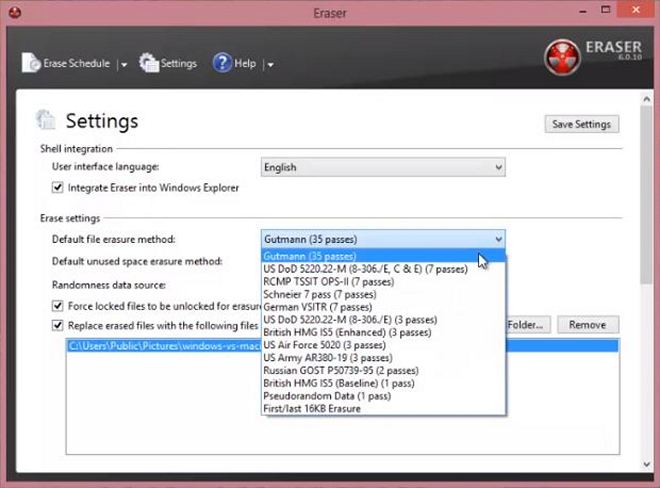Select German VSITR (7 passes)
The height and width of the screenshot is (488, 660).
tap(383, 307)
